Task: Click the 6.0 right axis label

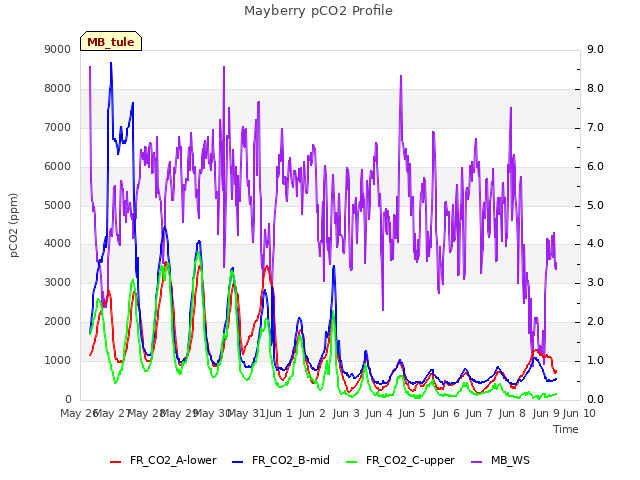Action: pos(595,167)
